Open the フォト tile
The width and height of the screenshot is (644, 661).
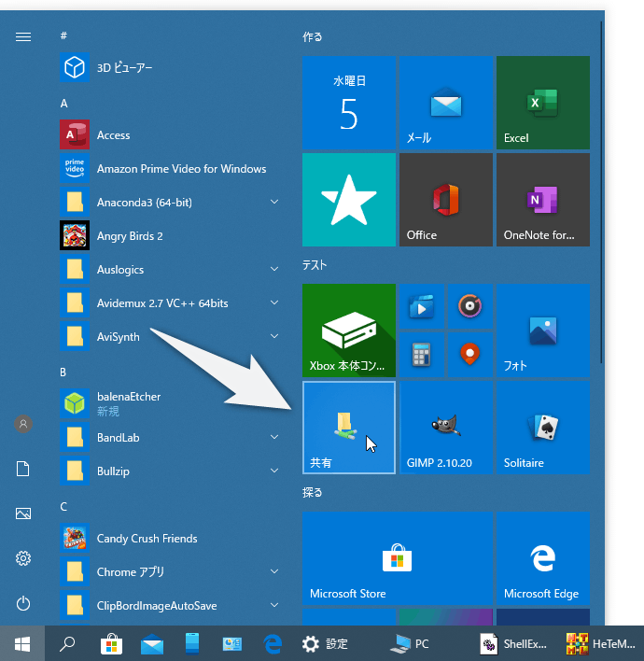point(543,330)
